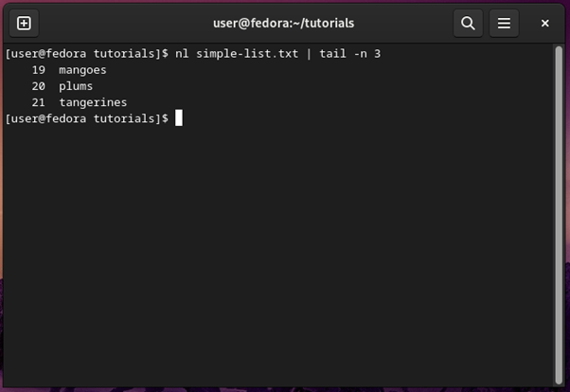Click the word "mangoes" in output
The height and width of the screenshot is (392, 570).
(x=82, y=70)
